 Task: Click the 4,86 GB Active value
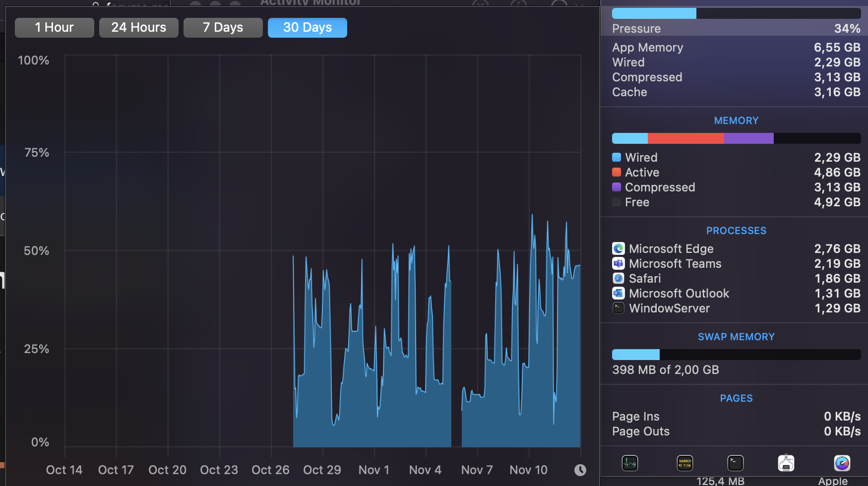[837, 172]
